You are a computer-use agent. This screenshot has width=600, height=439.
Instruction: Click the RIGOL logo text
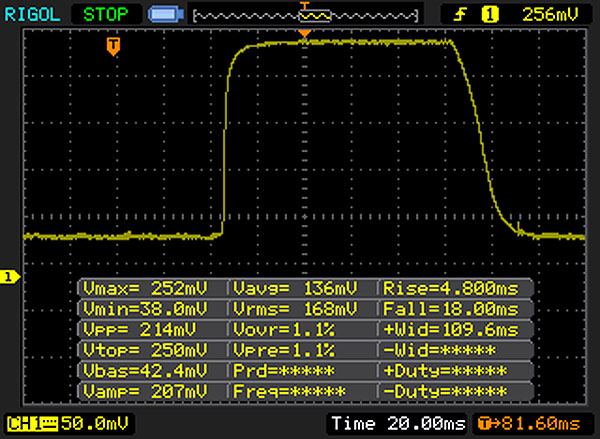tap(32, 15)
